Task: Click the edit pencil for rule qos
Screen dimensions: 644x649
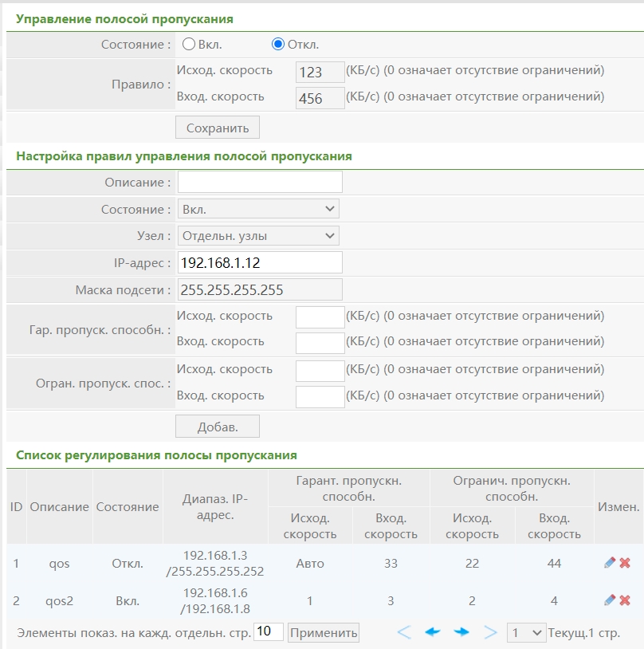Action: [610, 563]
